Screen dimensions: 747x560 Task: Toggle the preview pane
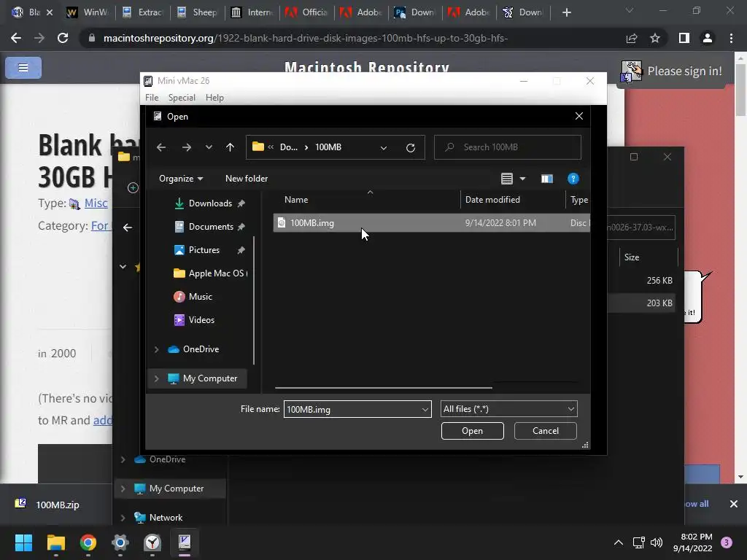tap(547, 179)
